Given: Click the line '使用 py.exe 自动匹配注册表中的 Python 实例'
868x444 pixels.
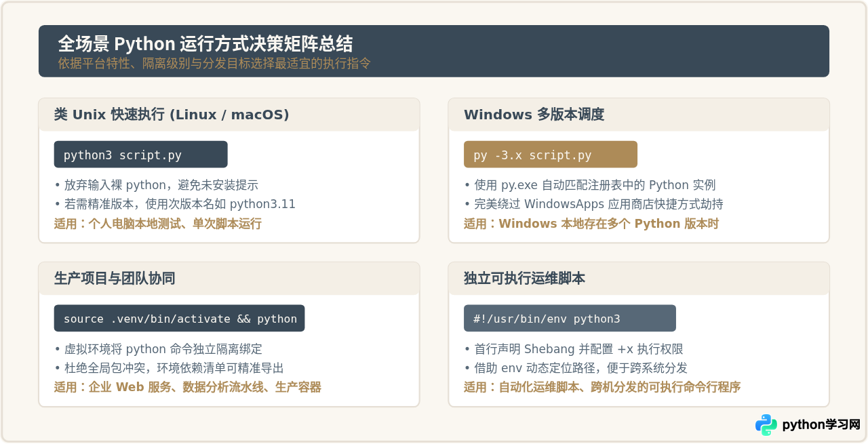Looking at the screenshot, I should click(590, 185).
